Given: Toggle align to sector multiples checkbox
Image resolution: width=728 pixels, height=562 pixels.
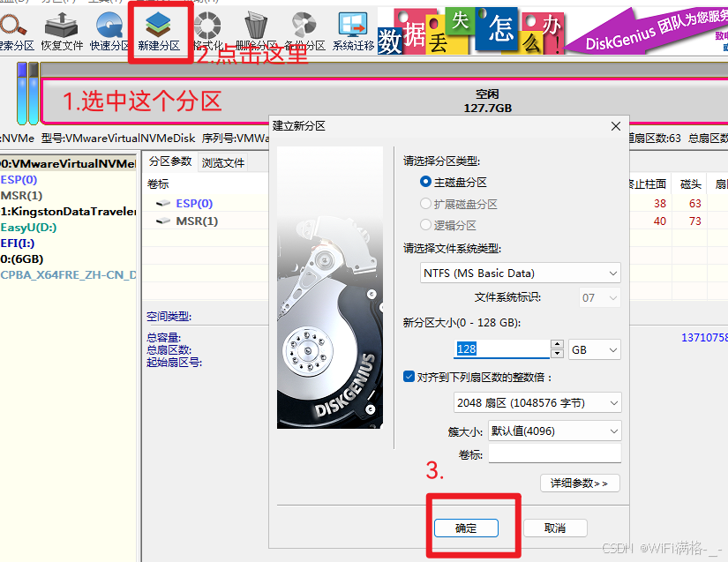Looking at the screenshot, I should pyautogui.click(x=409, y=377).
